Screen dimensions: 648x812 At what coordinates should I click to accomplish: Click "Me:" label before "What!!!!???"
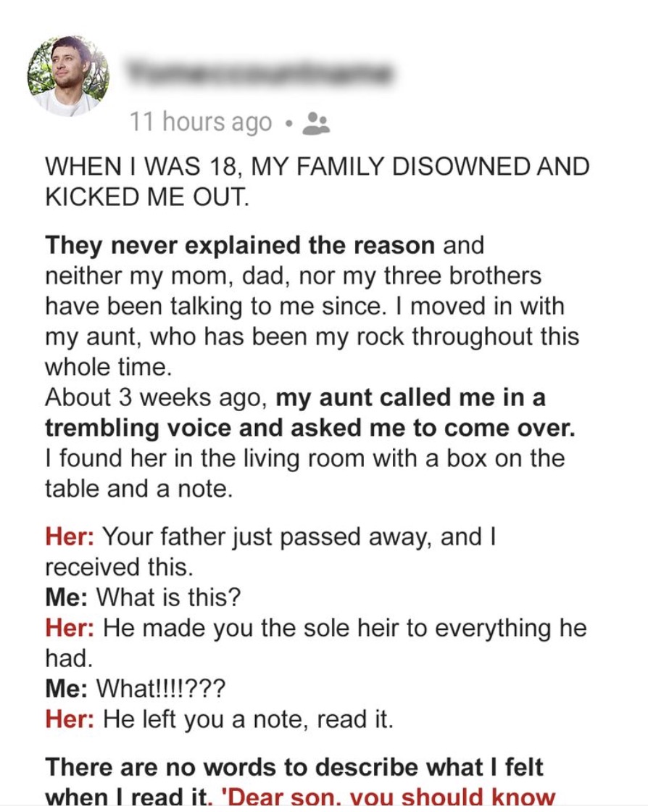click(x=67, y=688)
